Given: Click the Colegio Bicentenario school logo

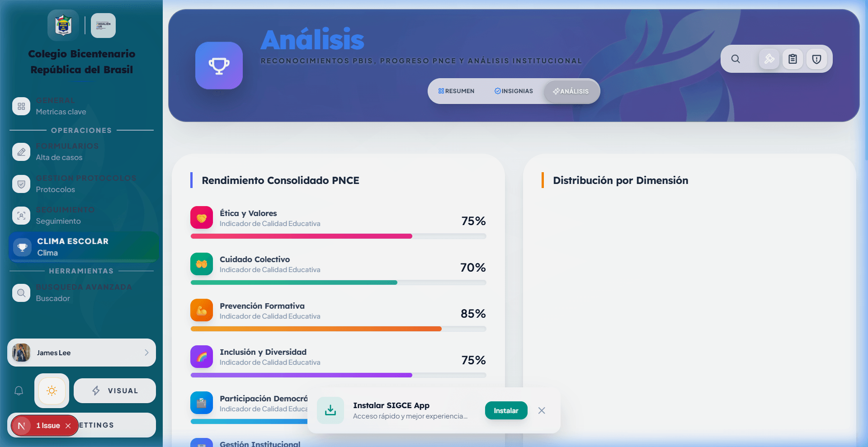Looking at the screenshot, I should pos(63,25).
